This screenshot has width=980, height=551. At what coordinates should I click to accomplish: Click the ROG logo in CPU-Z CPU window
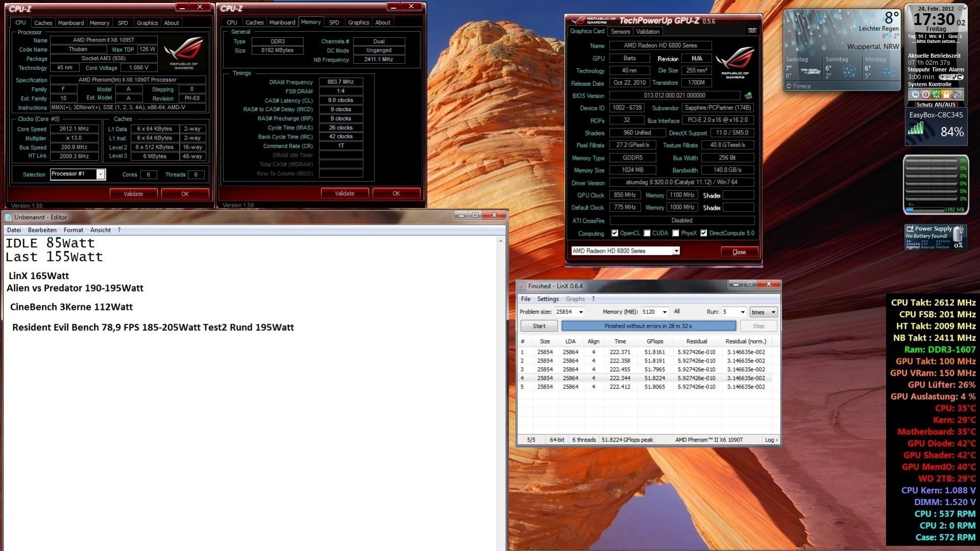click(x=184, y=53)
